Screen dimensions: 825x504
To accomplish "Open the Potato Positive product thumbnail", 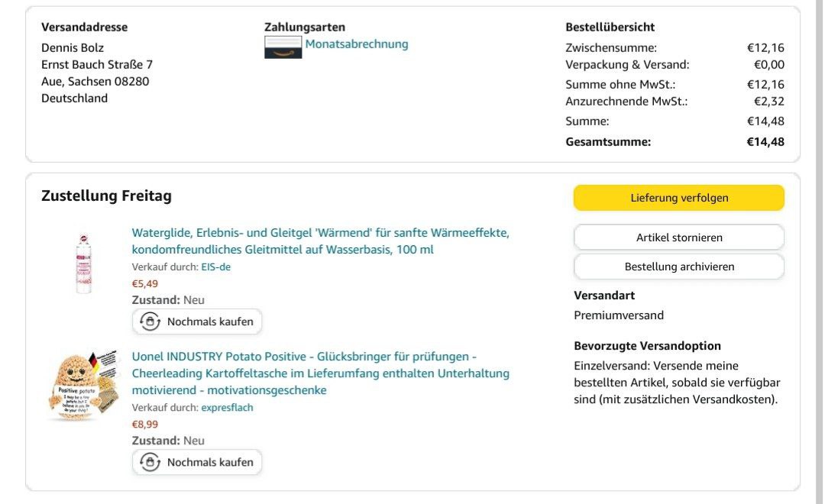I will click(x=82, y=386).
